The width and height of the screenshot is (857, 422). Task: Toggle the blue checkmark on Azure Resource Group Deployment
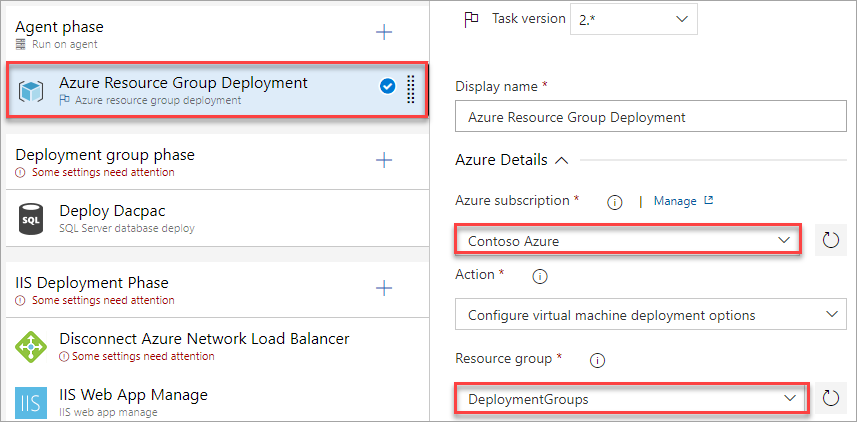[387, 87]
